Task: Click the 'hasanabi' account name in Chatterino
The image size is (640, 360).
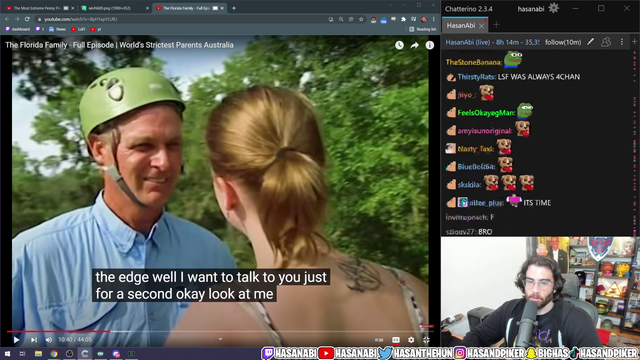Action: 531,9
